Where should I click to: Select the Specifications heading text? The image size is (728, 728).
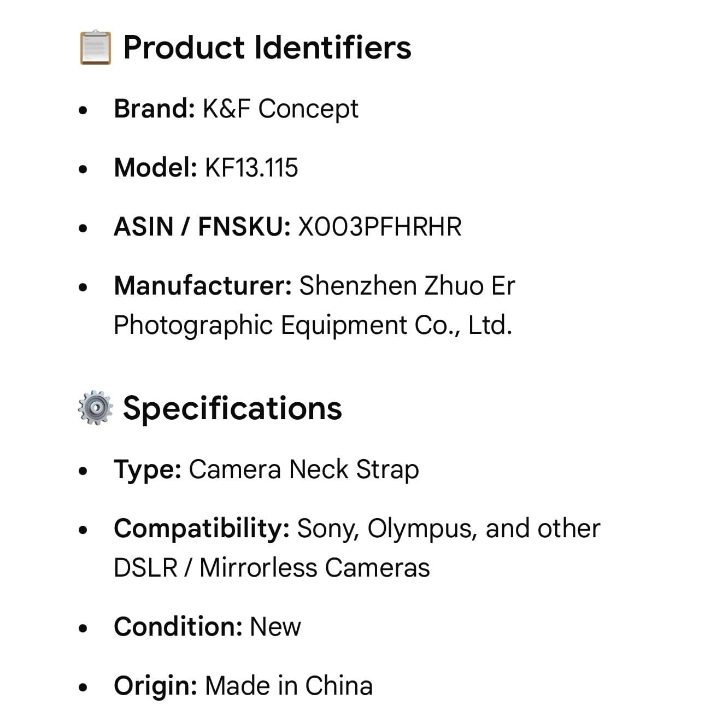tap(232, 408)
